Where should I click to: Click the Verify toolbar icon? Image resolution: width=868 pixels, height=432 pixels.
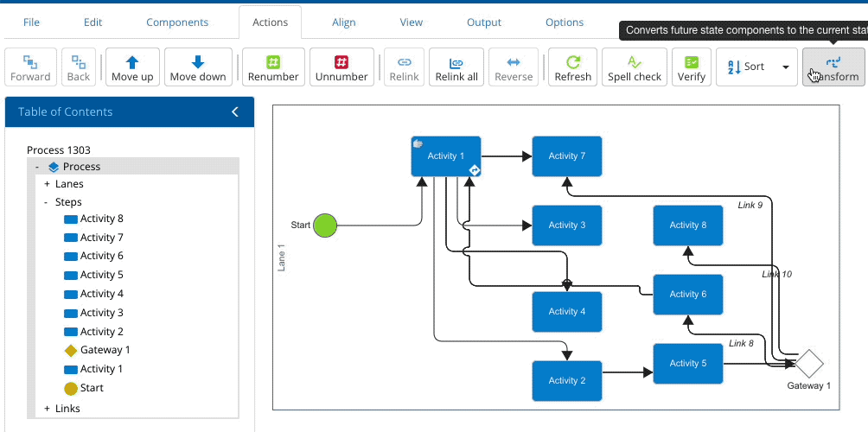pyautogui.click(x=691, y=62)
